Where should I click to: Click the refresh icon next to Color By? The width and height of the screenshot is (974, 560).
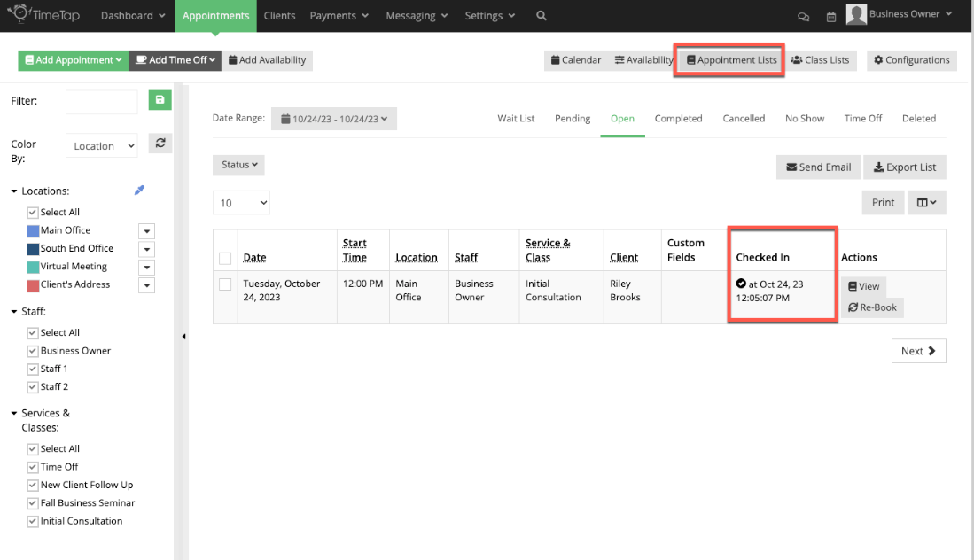click(x=160, y=144)
